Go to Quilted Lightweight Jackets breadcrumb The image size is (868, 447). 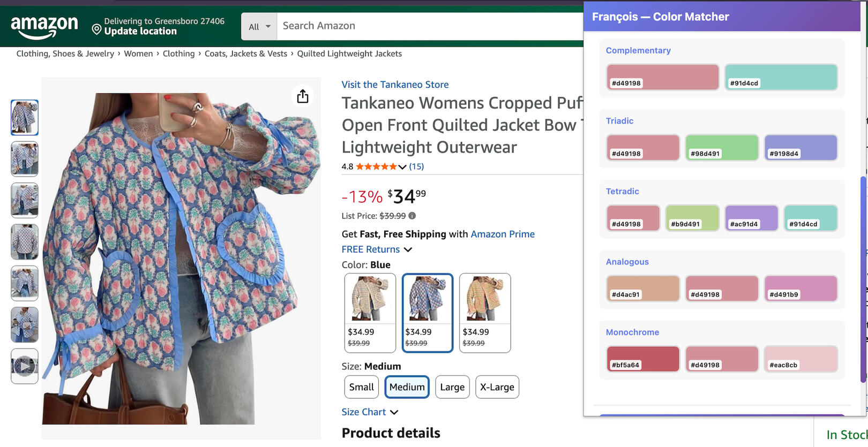click(x=349, y=54)
